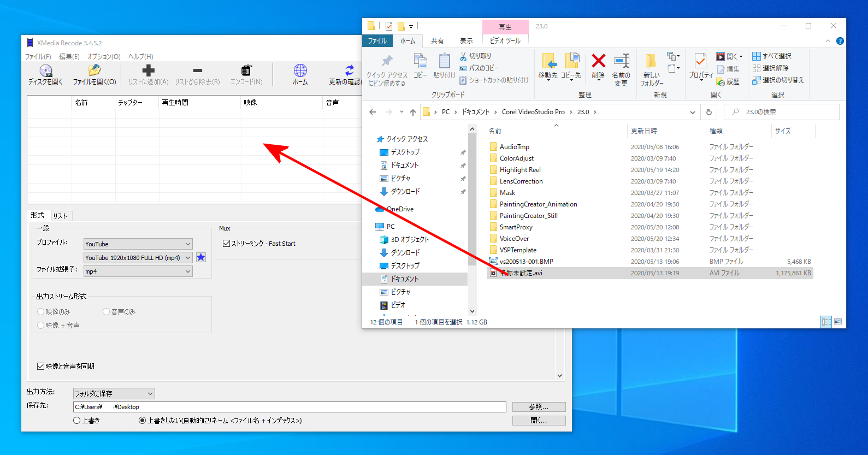Click the save destination path field
This screenshot has width=868, height=455.
(290, 407)
